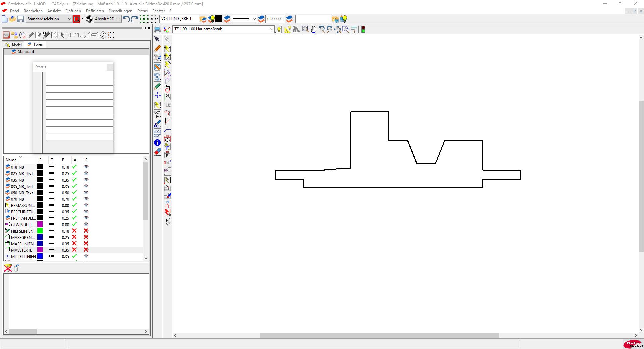Toggle visibility of 050_NB_Text layer

(86, 193)
